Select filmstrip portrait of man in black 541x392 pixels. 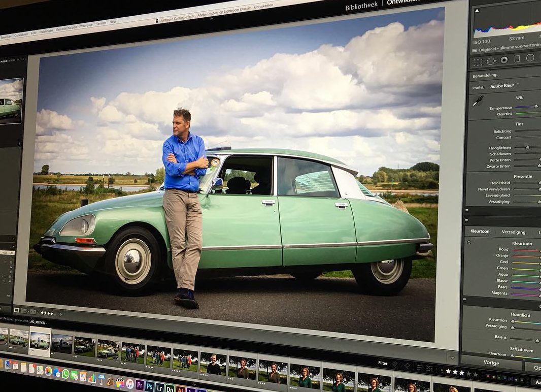tap(214, 365)
